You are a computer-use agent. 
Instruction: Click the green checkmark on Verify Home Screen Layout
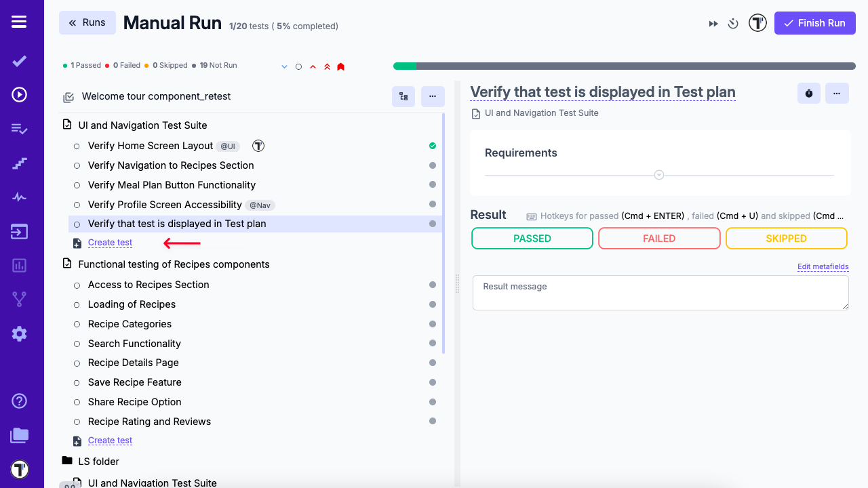[432, 145]
